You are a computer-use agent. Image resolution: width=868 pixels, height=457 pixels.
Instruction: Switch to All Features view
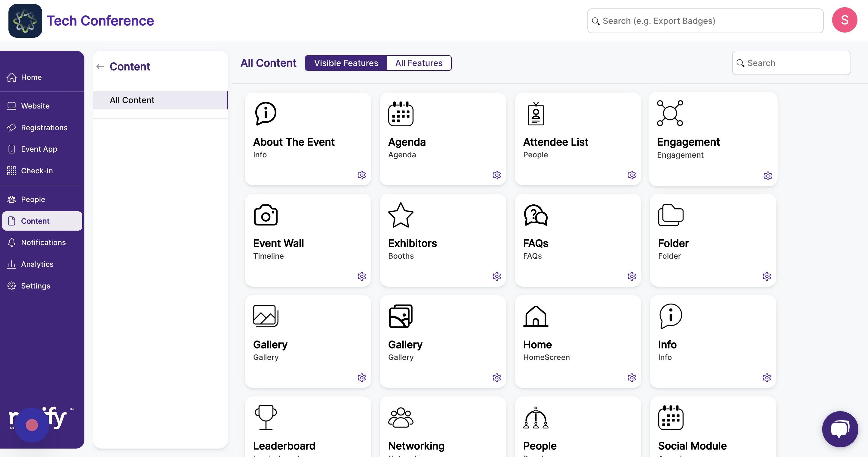coord(419,63)
